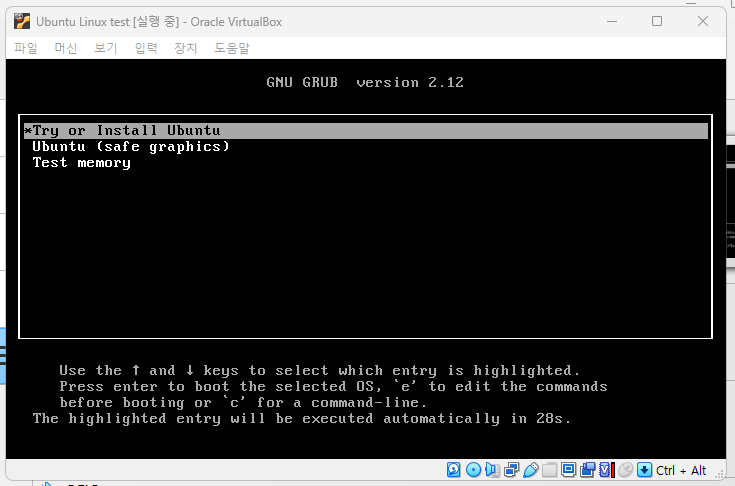Close the Ubuntu Linux test VM window
Screen dimensions: 735x486
click(703, 22)
